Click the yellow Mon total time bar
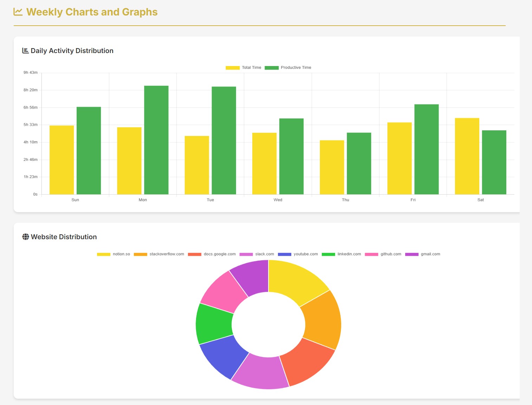This screenshot has height=405, width=532. pyautogui.click(x=129, y=161)
